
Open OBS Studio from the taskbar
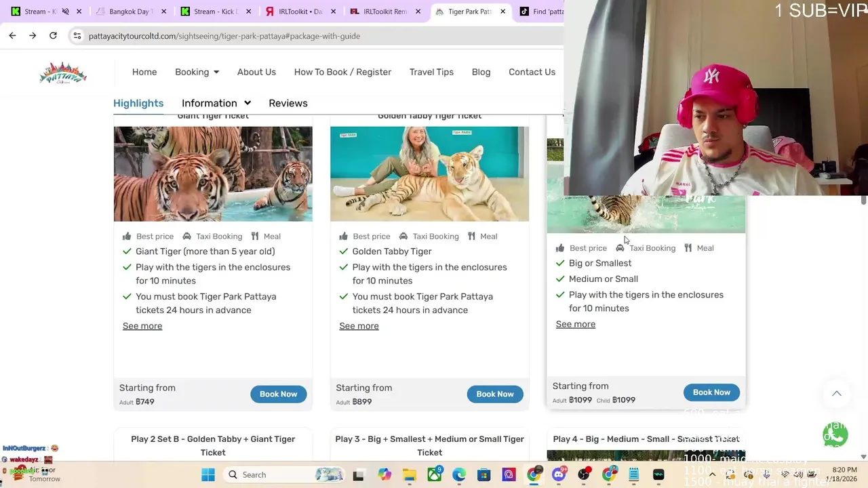(x=584, y=474)
